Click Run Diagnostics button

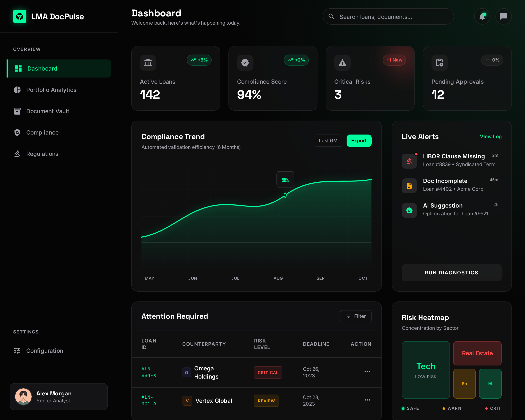point(451,273)
